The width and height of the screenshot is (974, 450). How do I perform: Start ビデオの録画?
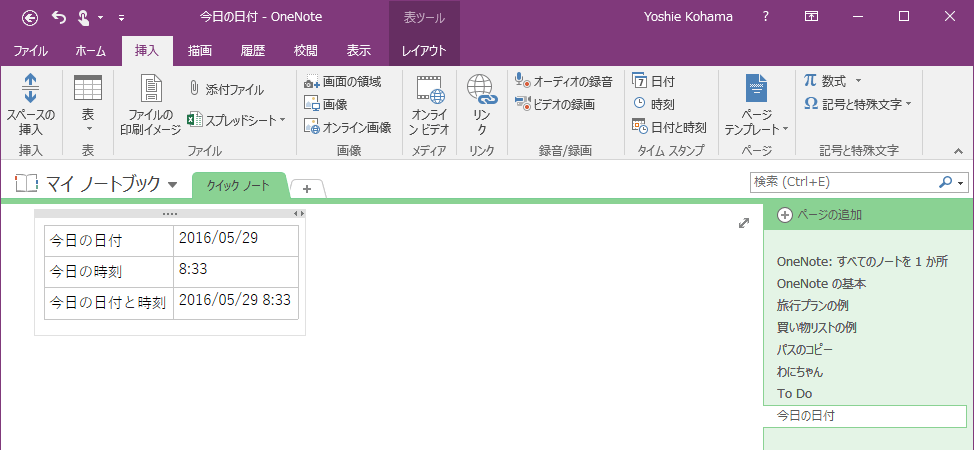tap(555, 104)
